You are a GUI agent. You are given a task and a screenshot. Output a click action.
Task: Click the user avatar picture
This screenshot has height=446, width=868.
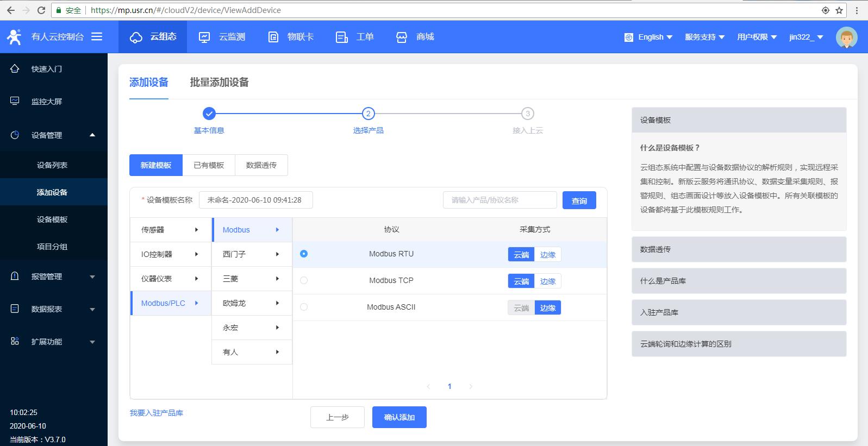[x=846, y=37]
